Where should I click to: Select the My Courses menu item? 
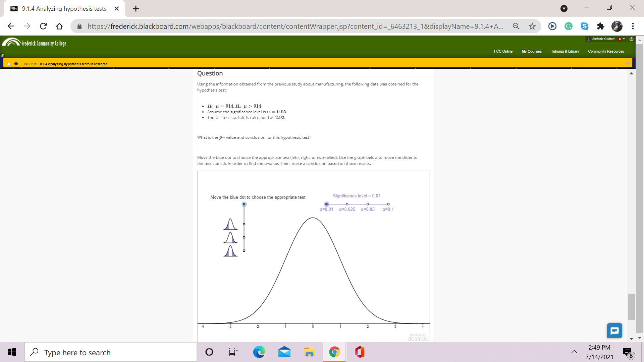tap(531, 51)
